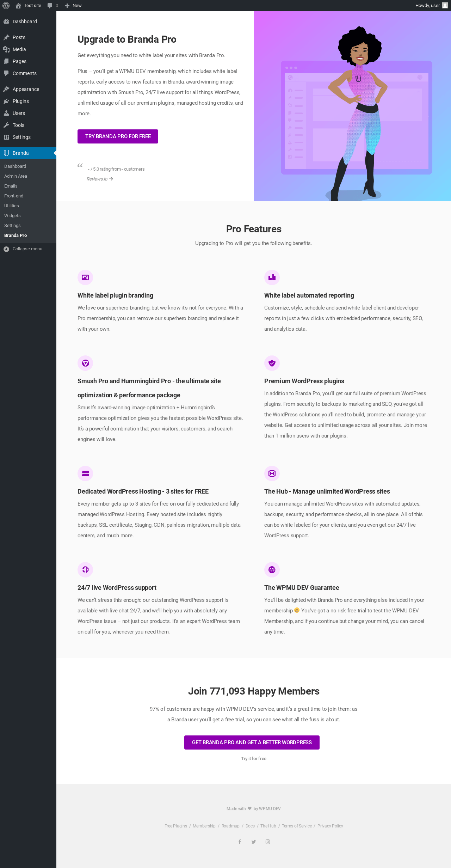Click the Plugins icon in sidebar
Image resolution: width=451 pixels, height=868 pixels.
coord(6,101)
